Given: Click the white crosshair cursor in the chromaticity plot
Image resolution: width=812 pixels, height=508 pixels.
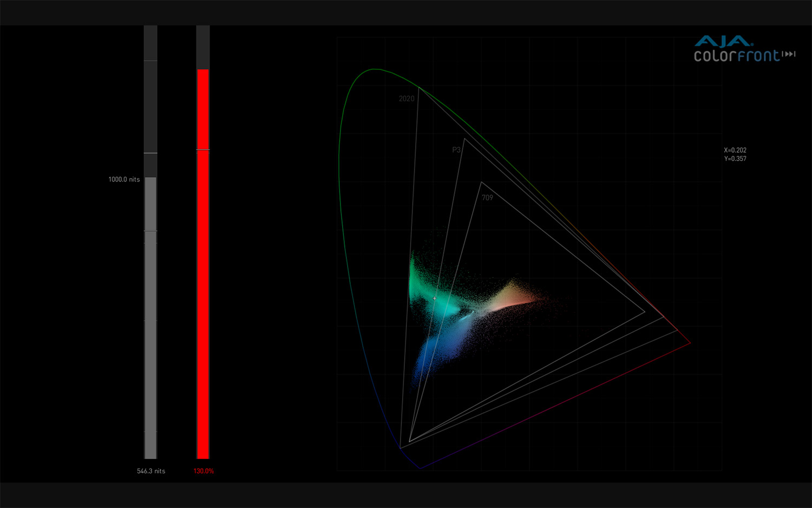Looking at the screenshot, I should point(435,298).
